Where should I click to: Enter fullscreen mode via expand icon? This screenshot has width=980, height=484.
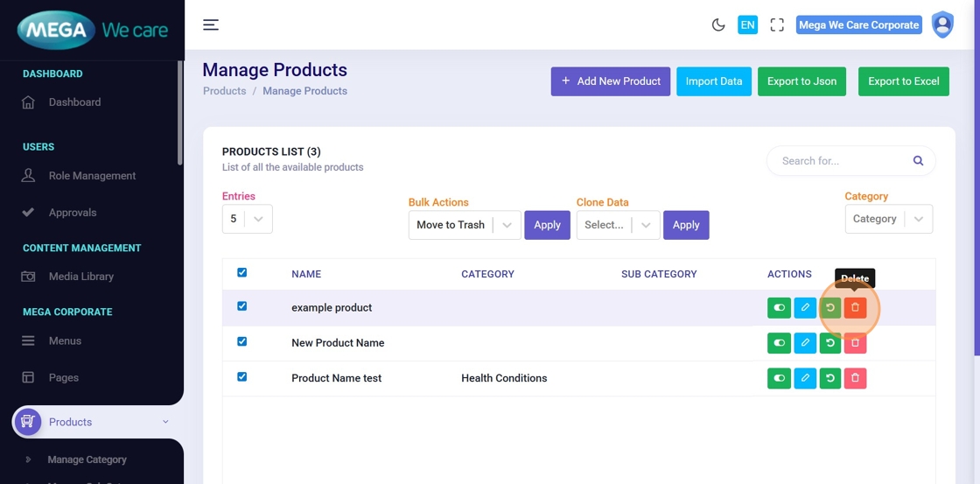777,25
